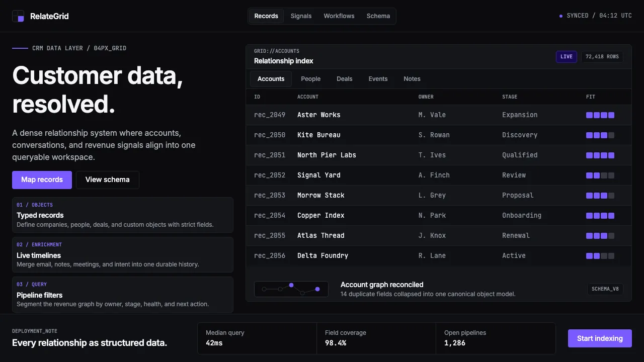Click the Onboarding stage cell
This screenshot has width=644, height=362.
point(522,215)
